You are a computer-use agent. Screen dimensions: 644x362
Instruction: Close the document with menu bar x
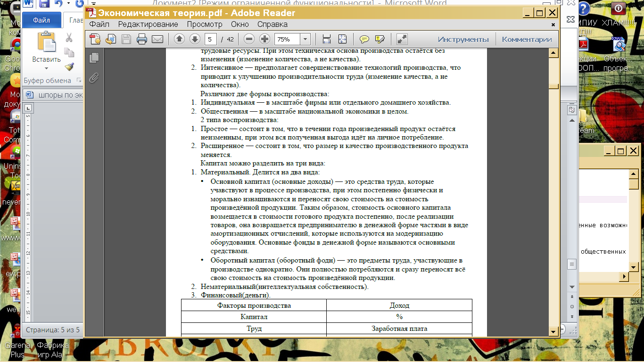pos(553,24)
